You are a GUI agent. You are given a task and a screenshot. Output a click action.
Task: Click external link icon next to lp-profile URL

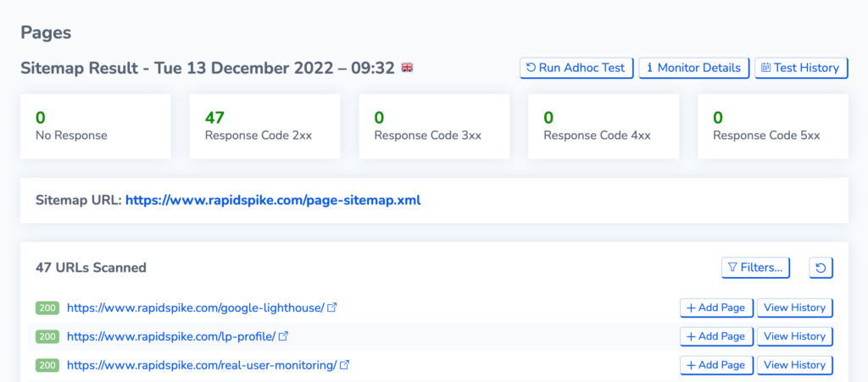tap(283, 336)
